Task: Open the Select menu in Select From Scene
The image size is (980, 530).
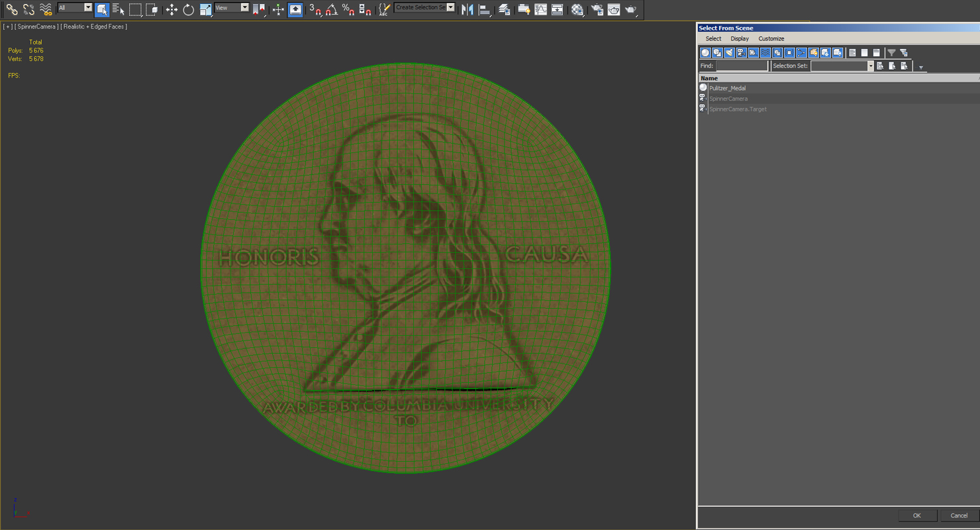Action: (713, 38)
